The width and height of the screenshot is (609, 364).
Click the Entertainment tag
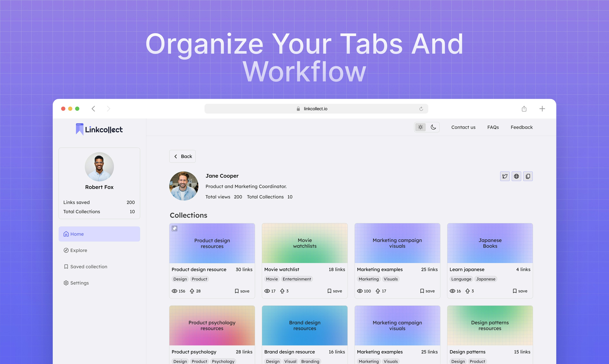(x=297, y=279)
